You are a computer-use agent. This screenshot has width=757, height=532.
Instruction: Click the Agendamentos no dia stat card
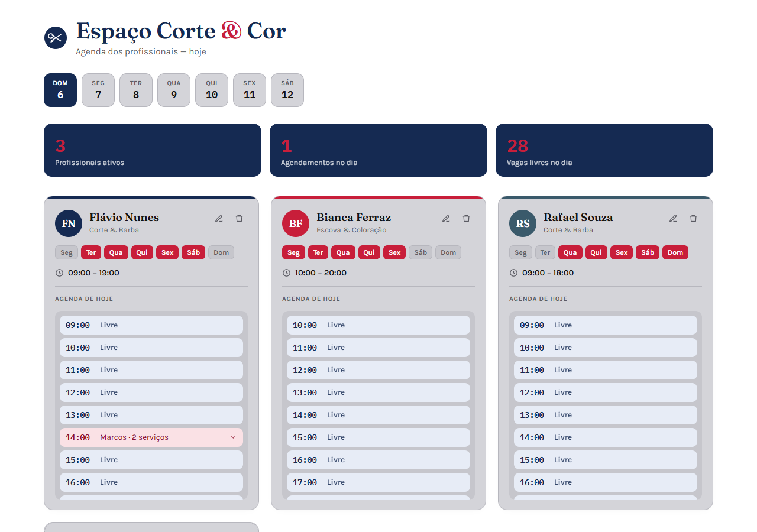378,150
